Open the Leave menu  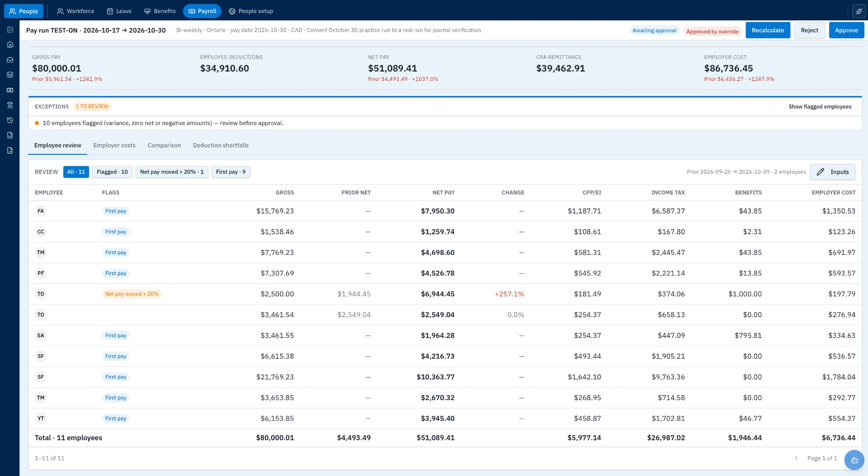coord(119,11)
